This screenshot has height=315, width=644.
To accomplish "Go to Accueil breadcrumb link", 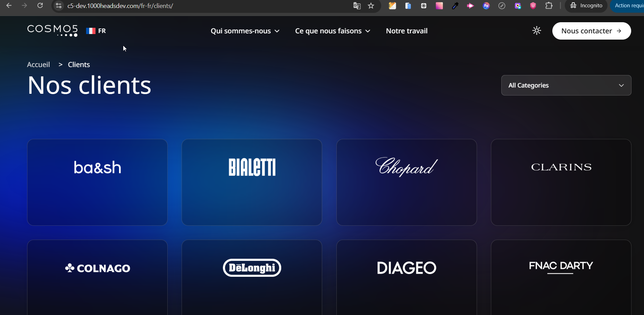I will pyautogui.click(x=39, y=65).
